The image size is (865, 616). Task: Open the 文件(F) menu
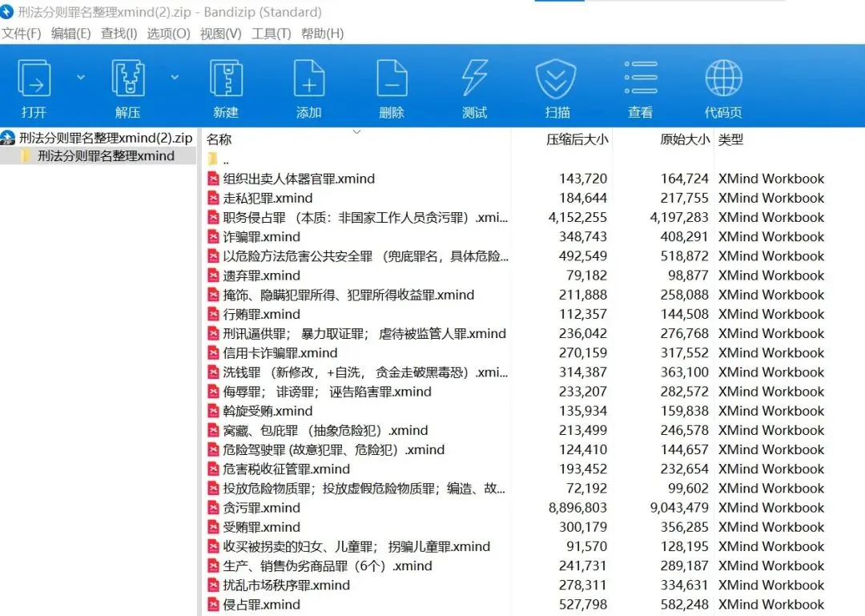pyautogui.click(x=21, y=34)
